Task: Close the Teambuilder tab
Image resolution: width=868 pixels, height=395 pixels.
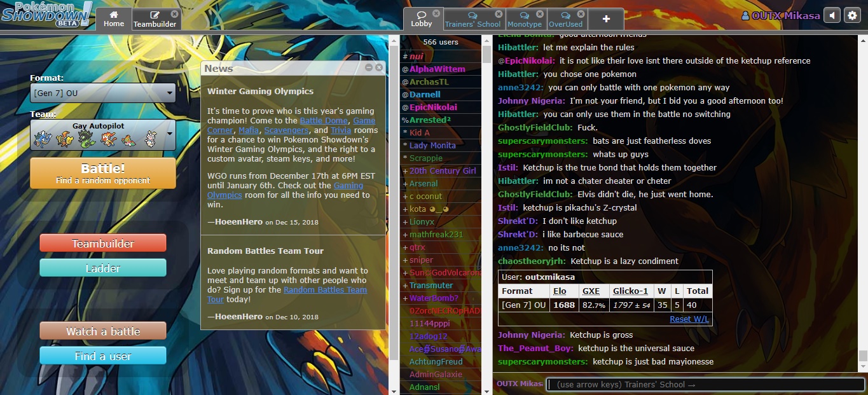Action: pos(174,13)
